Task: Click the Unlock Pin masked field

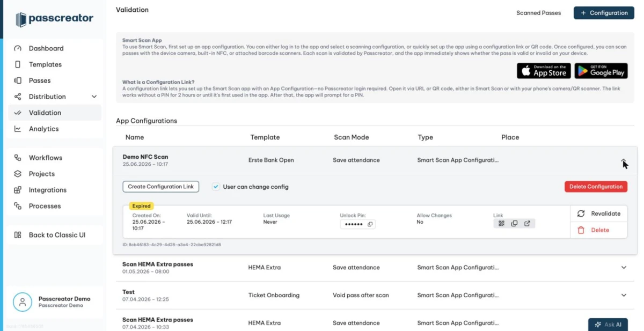Action: pos(358,224)
